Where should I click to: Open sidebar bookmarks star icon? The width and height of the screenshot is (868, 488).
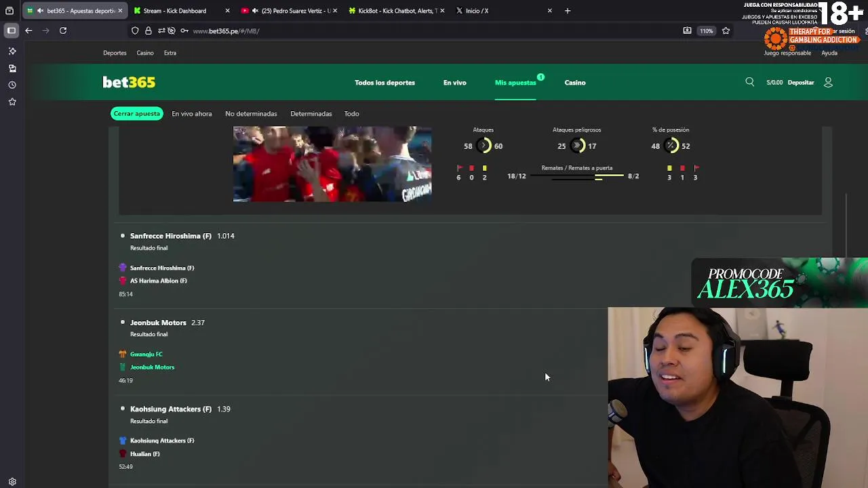(x=12, y=102)
